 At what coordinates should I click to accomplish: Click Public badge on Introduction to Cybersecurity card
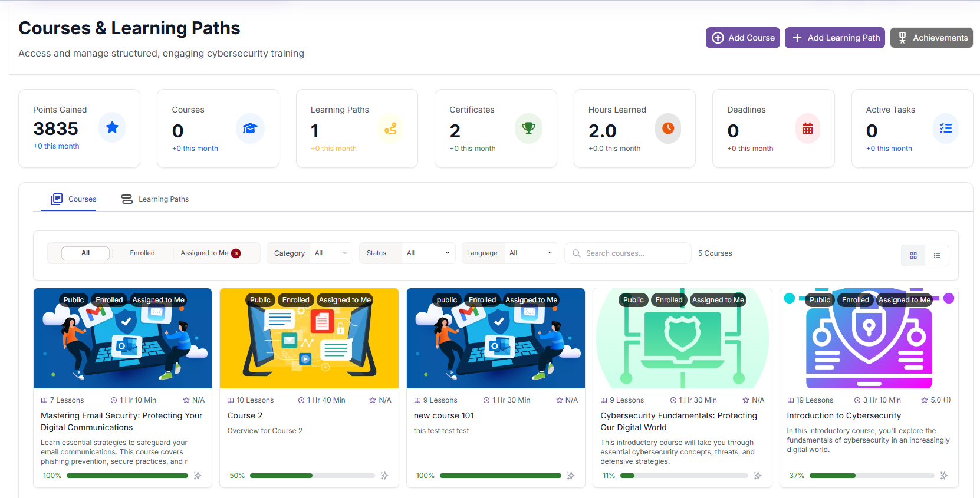click(820, 300)
